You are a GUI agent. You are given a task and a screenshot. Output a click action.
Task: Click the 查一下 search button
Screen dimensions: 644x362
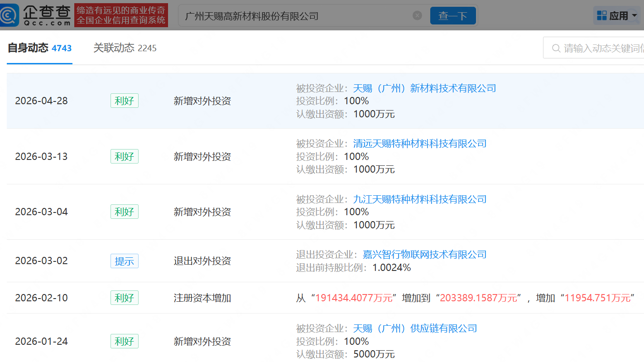453,16
